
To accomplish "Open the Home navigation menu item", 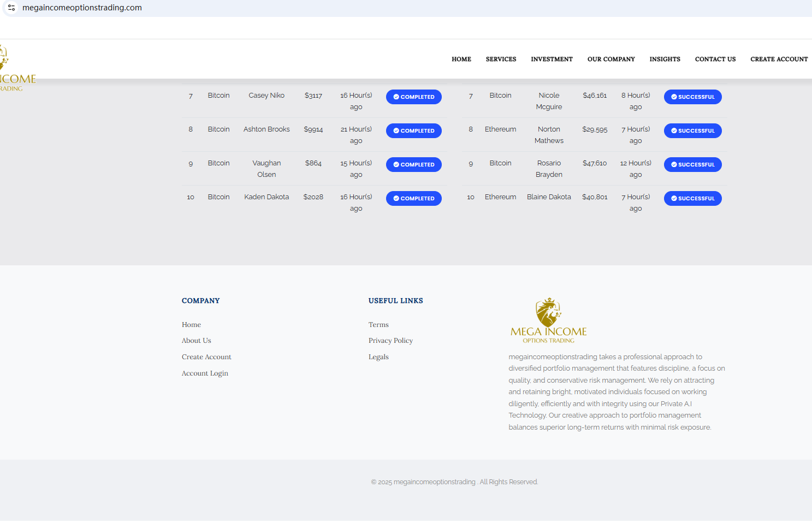I will [461, 60].
